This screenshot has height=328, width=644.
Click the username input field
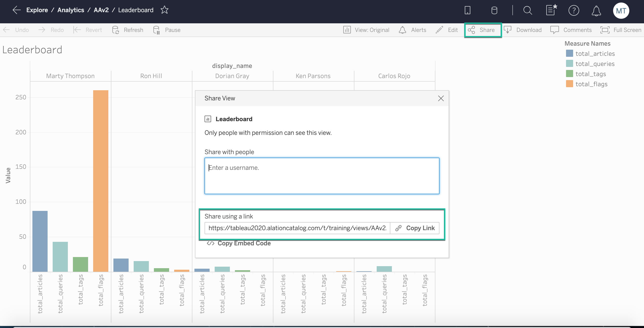click(x=322, y=175)
